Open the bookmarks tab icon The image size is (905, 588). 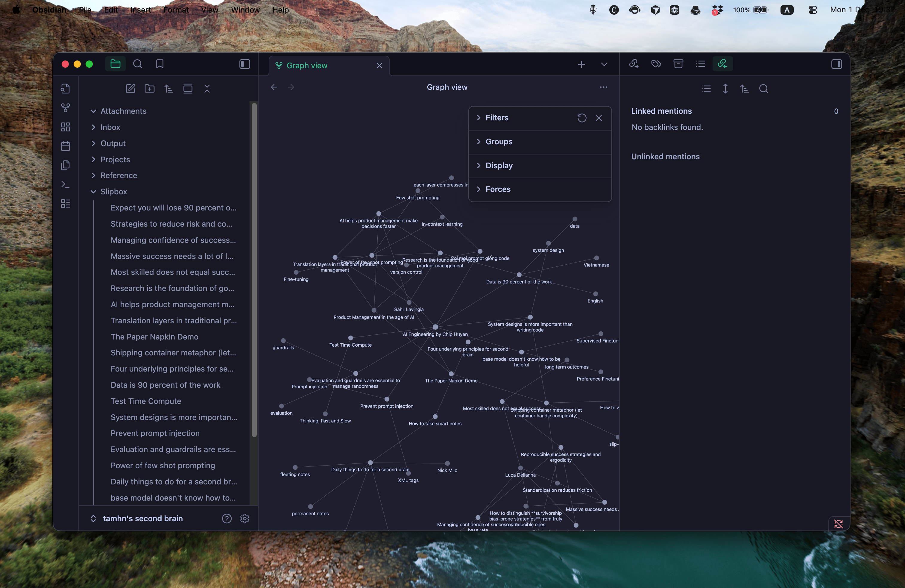tap(160, 64)
